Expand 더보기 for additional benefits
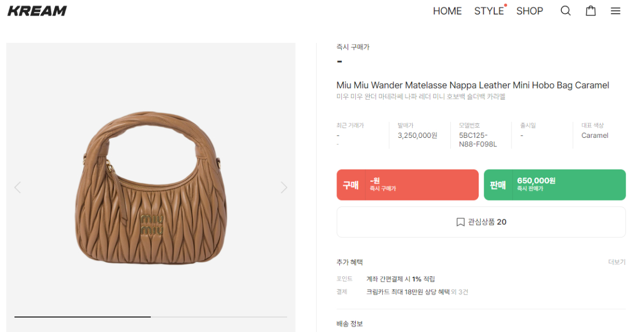This screenshot has width=644, height=332. [617, 262]
